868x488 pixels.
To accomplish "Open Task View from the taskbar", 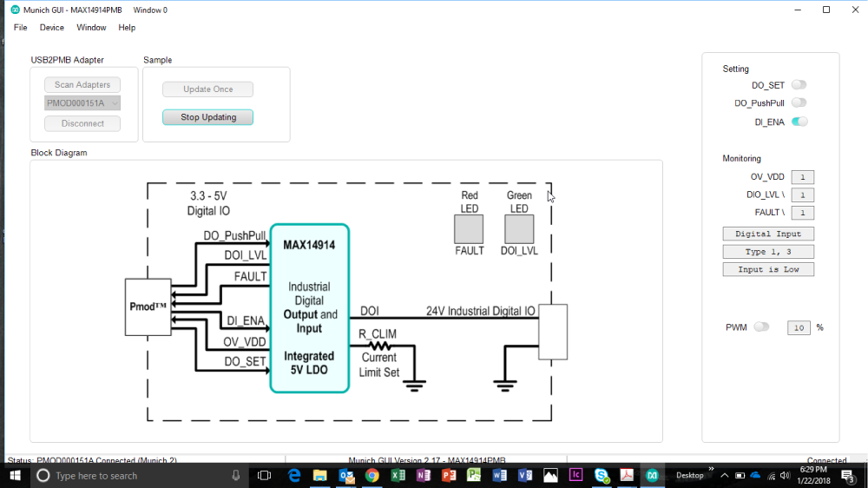I will pos(265,476).
